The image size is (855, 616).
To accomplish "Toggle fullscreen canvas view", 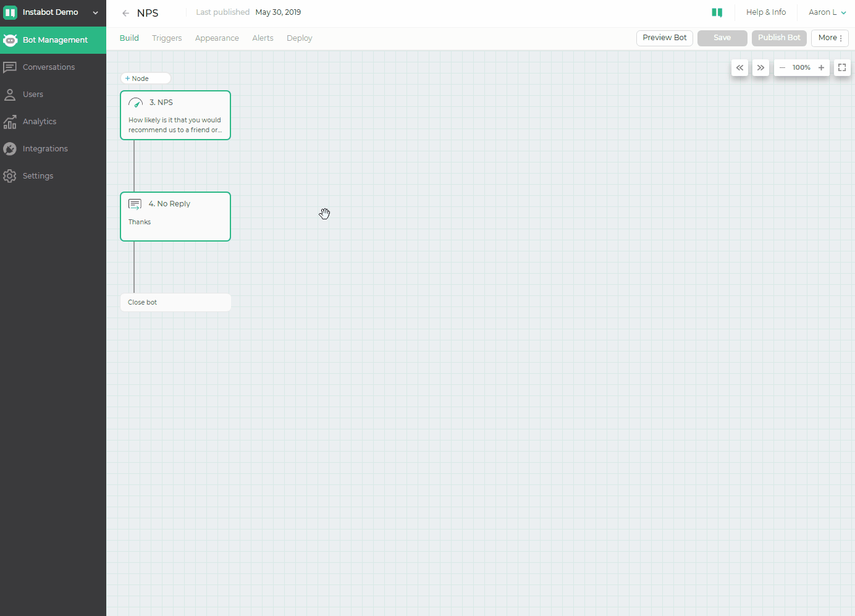I will pos(842,68).
